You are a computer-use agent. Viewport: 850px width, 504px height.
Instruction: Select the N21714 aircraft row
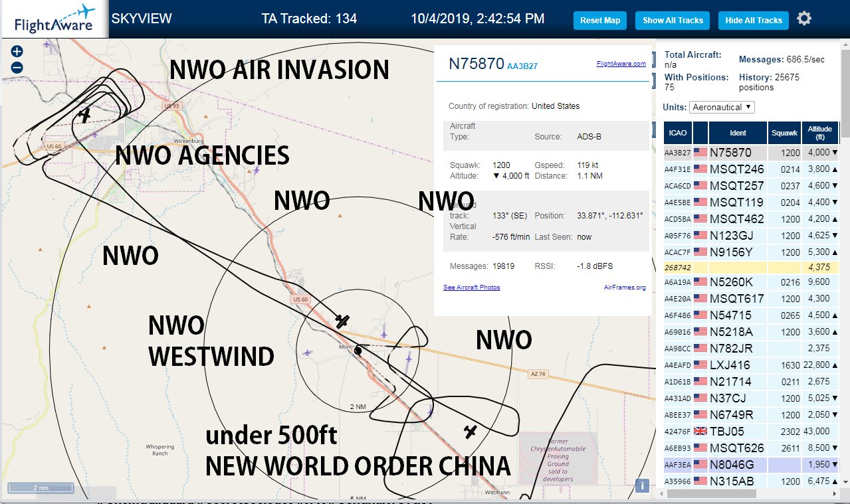(x=751, y=382)
